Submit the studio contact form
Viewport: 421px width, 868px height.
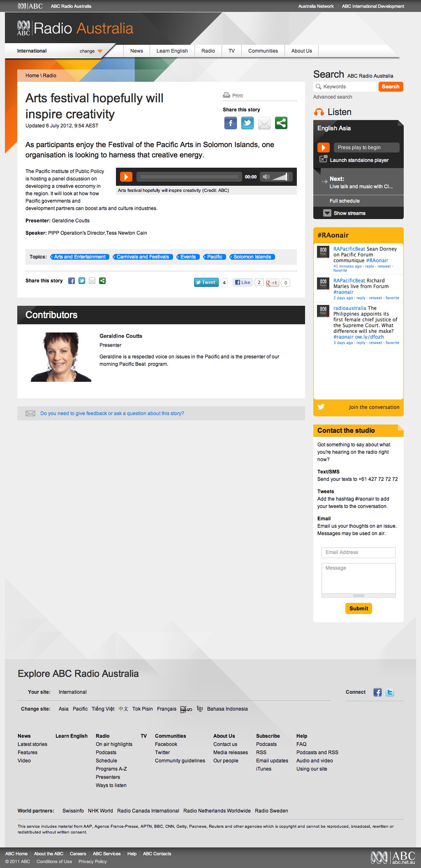point(359,608)
